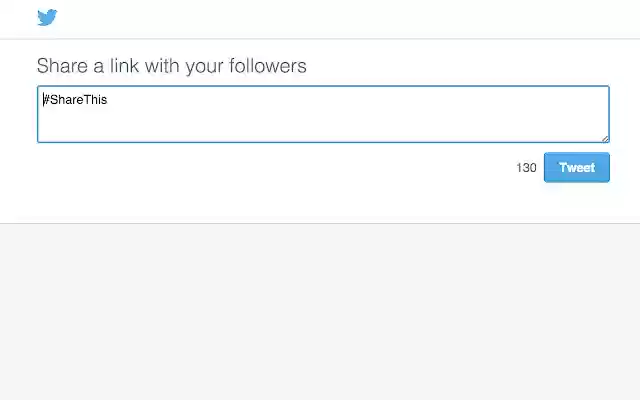Click the Twitter bird logo
The image size is (640, 400).
47,17
